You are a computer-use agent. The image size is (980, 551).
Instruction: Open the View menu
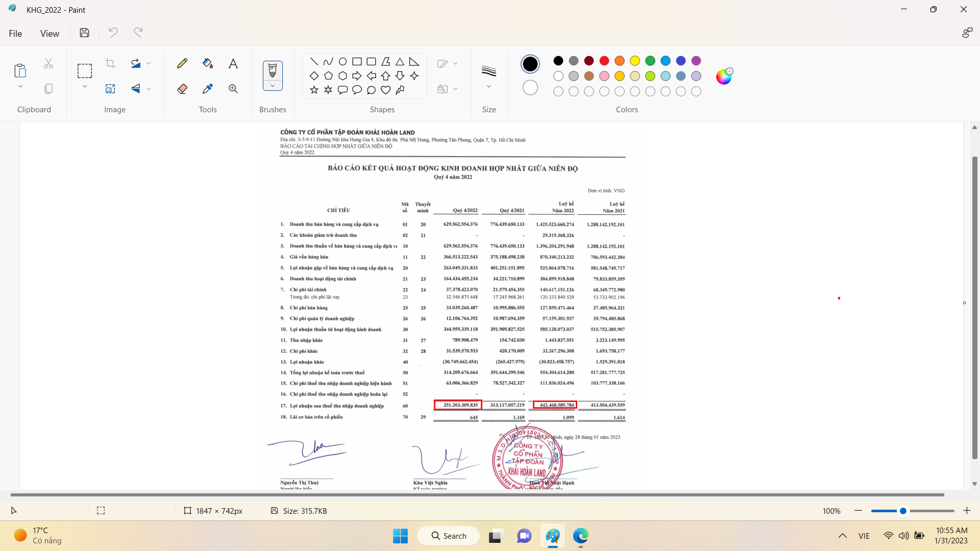[x=50, y=33]
